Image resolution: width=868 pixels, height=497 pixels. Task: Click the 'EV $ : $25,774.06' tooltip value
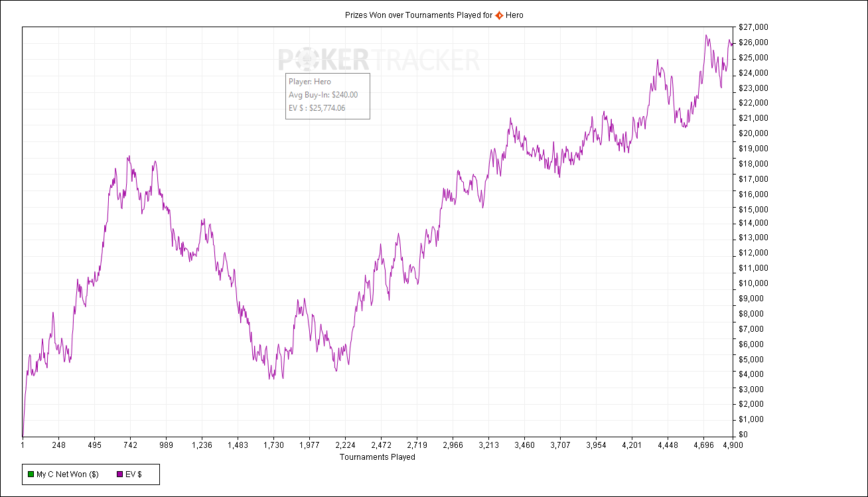[x=317, y=108]
